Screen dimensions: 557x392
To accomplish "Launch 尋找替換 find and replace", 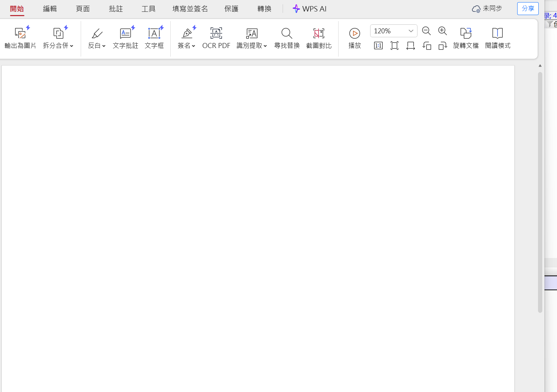I will 287,38.
